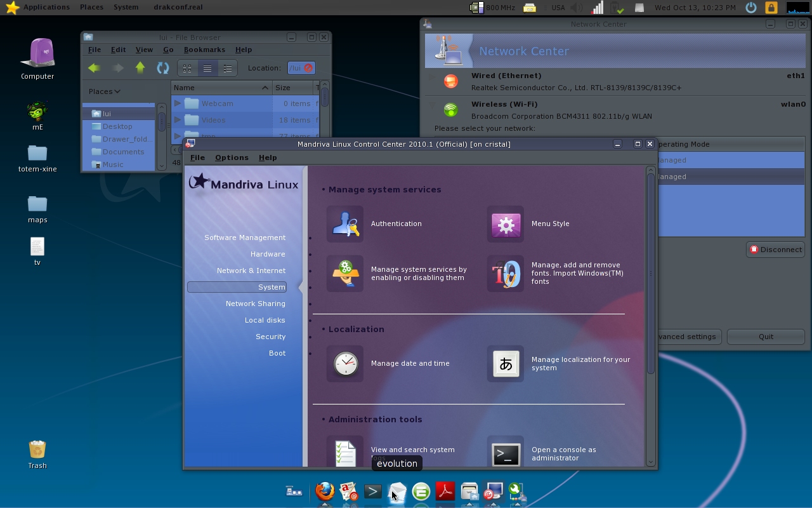
Task: Click the volume icon in top panel
Action: tap(576, 8)
